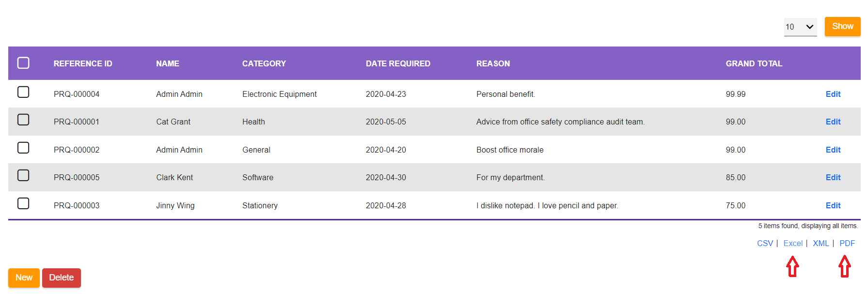The image size is (868, 294).
Task: Check the select-all checkbox in header
Action: (x=23, y=63)
